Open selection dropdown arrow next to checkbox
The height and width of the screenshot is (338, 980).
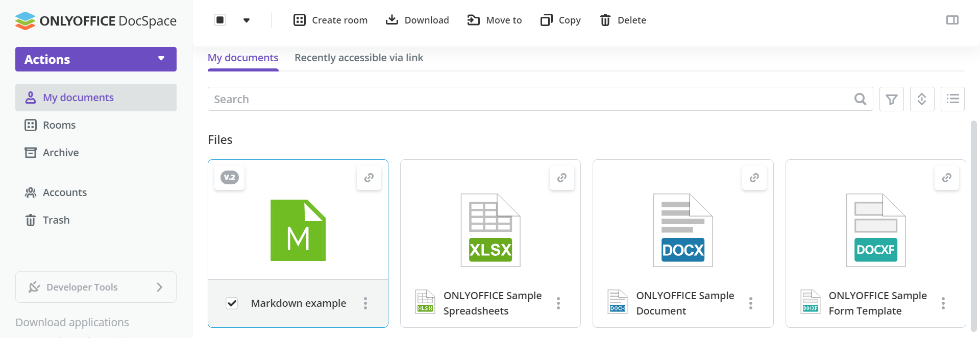click(x=247, y=20)
